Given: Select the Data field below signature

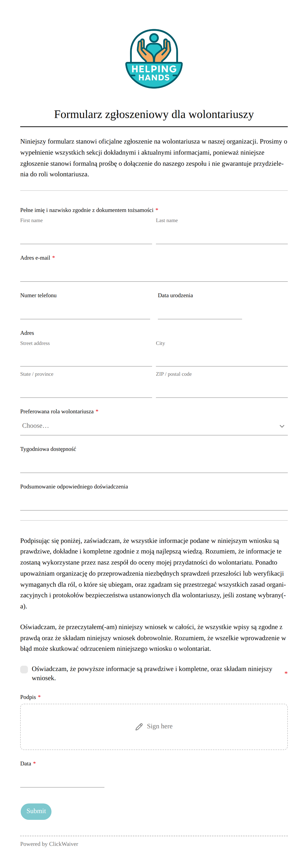Looking at the screenshot, I should (x=62, y=779).
